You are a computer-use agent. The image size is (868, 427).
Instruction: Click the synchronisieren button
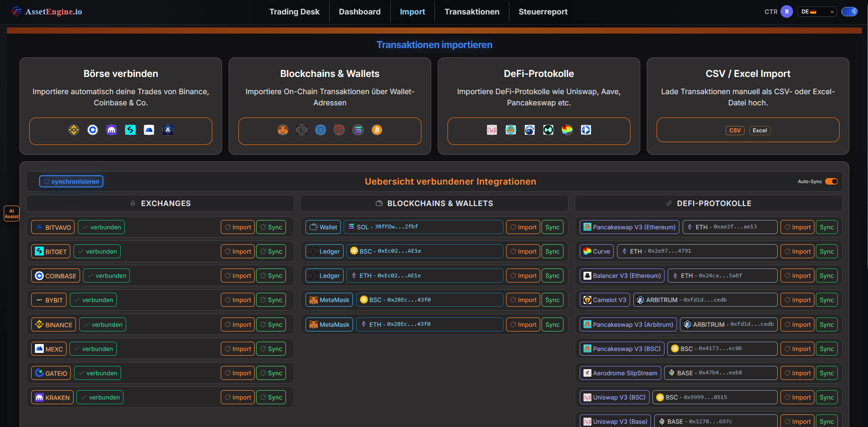pyautogui.click(x=71, y=181)
